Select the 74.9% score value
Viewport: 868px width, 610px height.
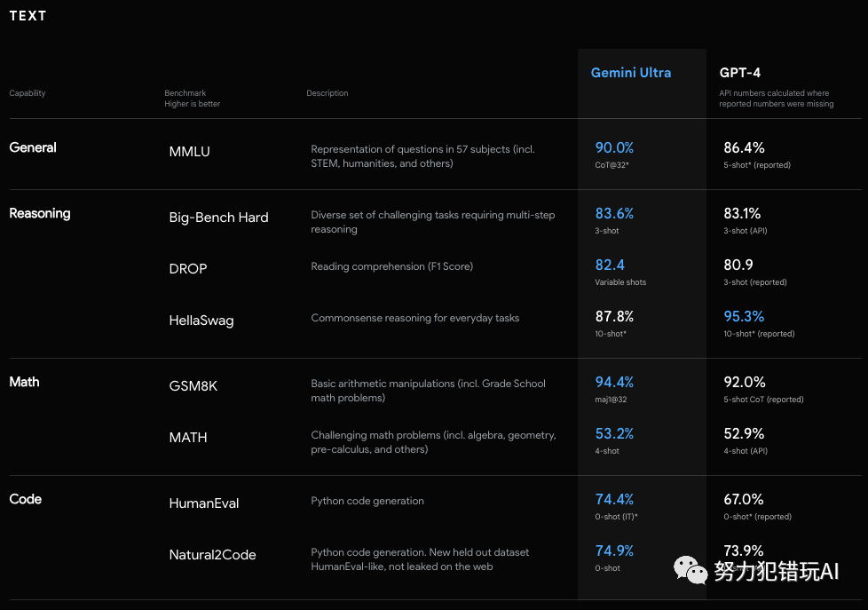click(614, 551)
